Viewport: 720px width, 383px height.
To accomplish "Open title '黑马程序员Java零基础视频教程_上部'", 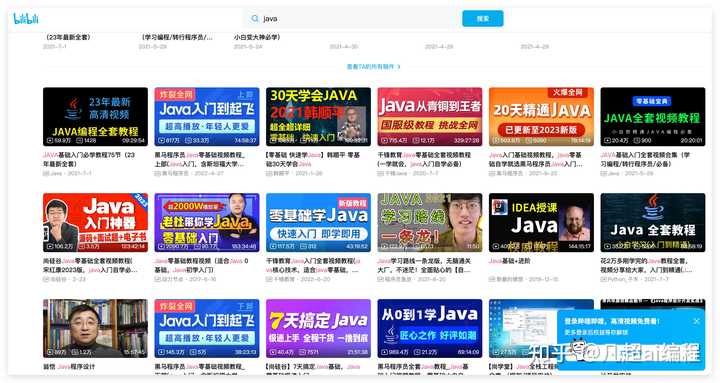I will 200,159.
